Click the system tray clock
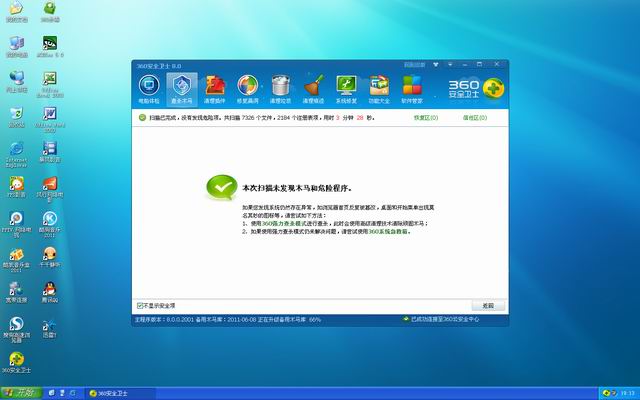 click(627, 393)
